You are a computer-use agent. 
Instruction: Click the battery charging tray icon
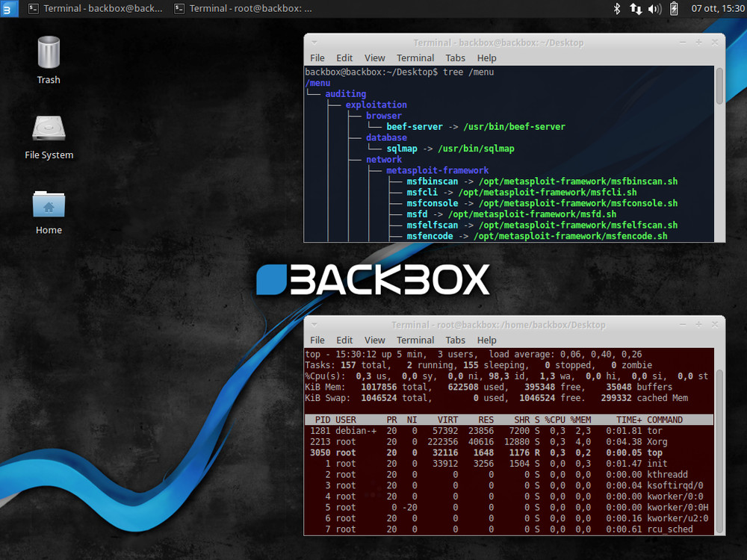click(673, 8)
